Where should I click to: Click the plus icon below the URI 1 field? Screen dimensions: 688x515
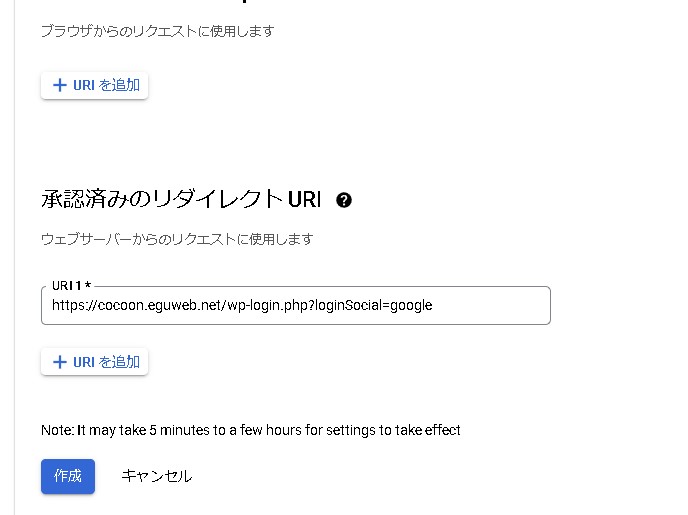pyautogui.click(x=59, y=362)
